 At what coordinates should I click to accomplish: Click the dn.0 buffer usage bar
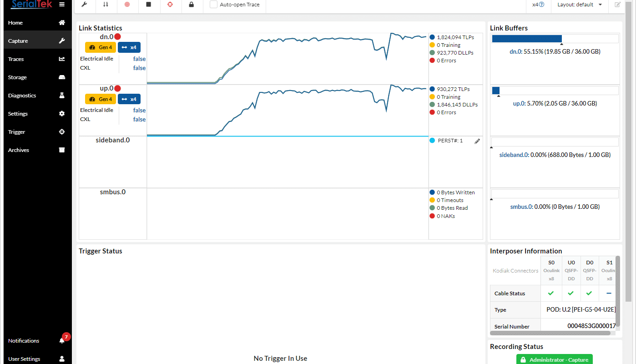(x=555, y=39)
